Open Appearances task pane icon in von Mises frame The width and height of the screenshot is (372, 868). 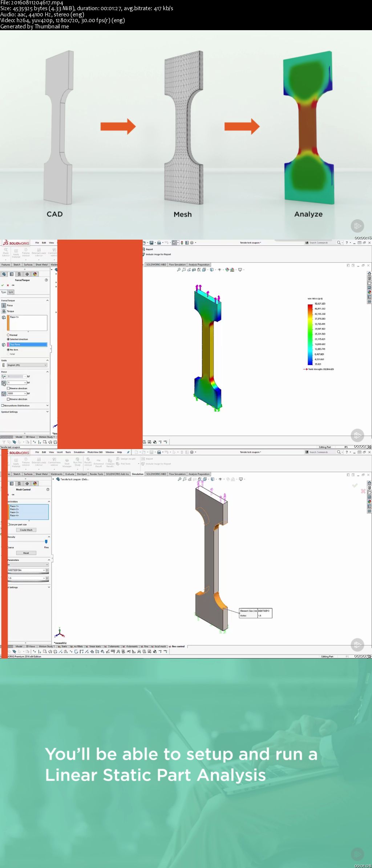[x=369, y=292]
